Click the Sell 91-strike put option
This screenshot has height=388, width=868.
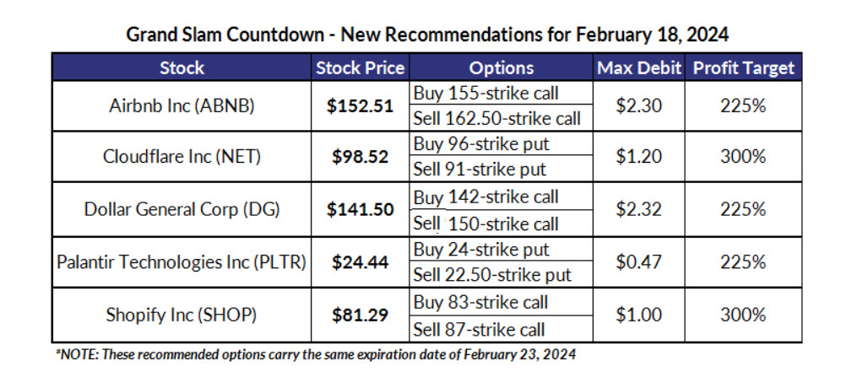480,170
